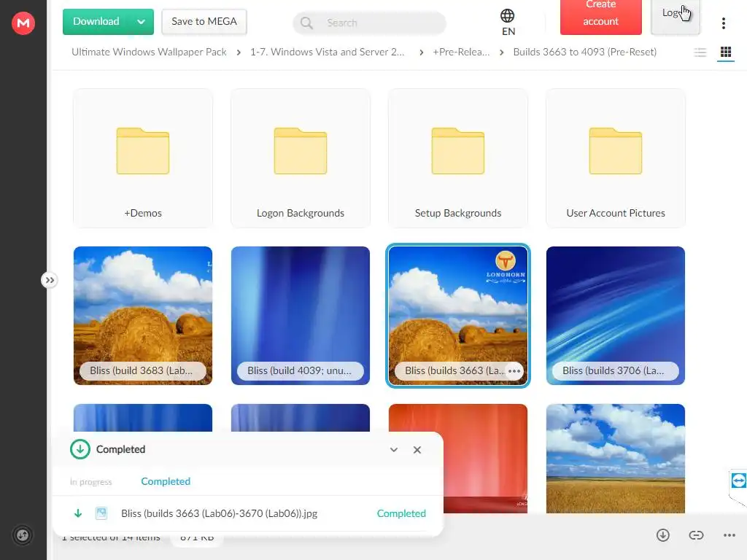
Task: Collapse the transfer panel with chevron
Action: [394, 449]
